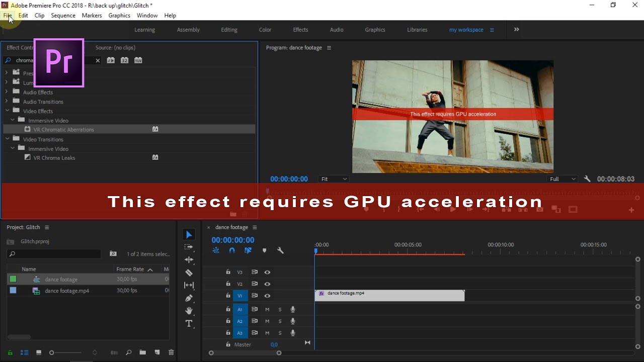This screenshot has width=644, height=362.
Task: Switch to the Effects workspace
Action: point(300,30)
